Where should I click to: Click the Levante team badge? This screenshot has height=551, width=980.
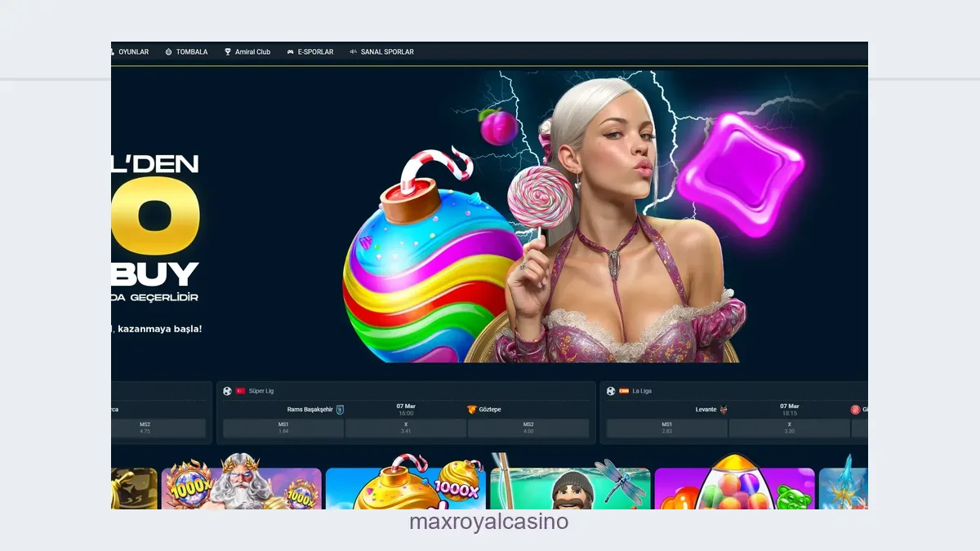coord(724,409)
